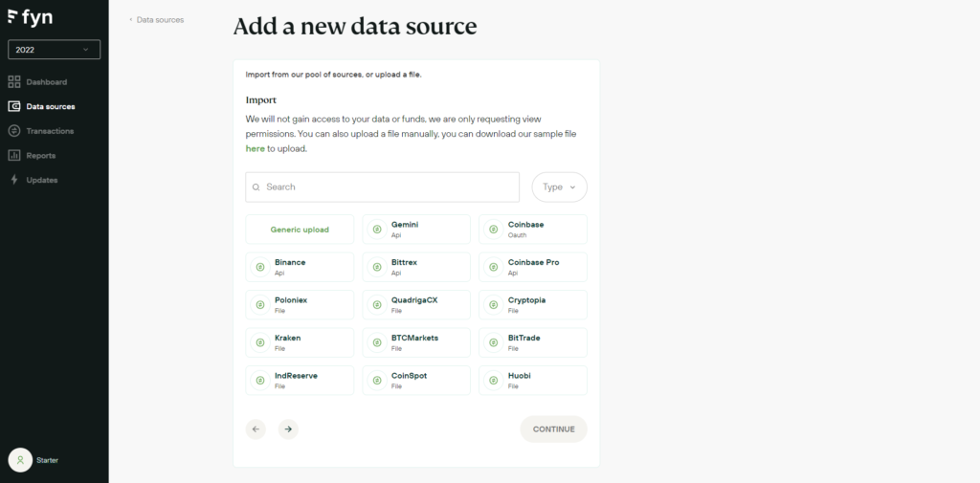
Task: Click the 'here' sample file link
Action: [255, 148]
